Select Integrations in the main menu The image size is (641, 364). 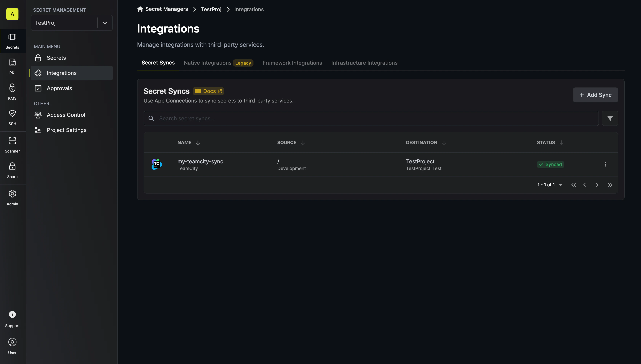(x=72, y=73)
